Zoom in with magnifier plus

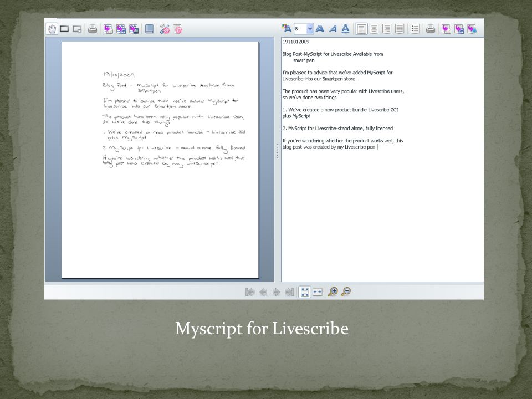[333, 292]
